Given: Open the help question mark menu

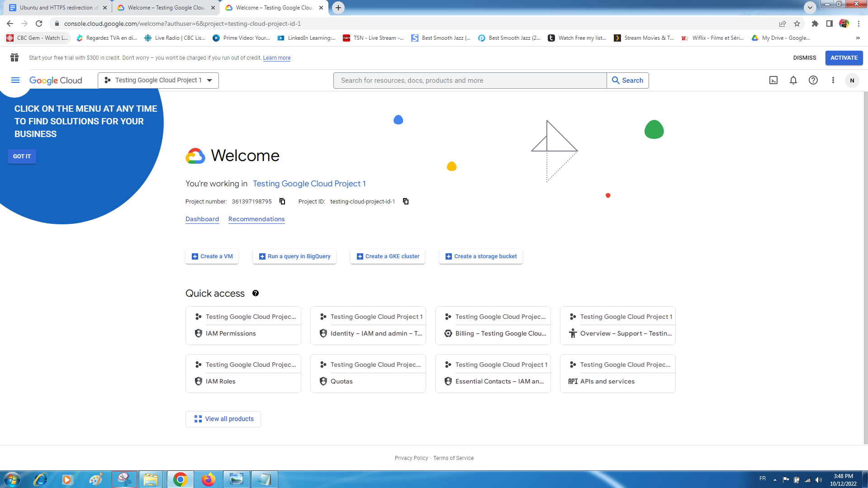Looking at the screenshot, I should coord(813,80).
